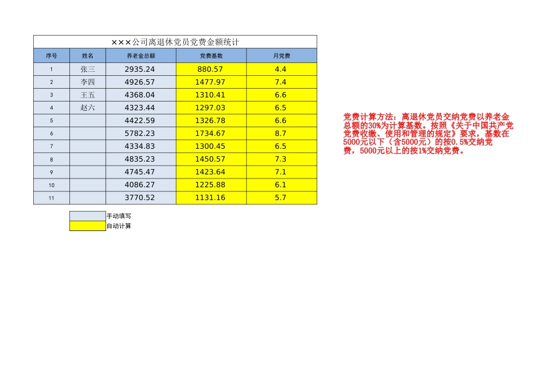554x392 pixels.
Task: Select the last row pension value 3770.52
Action: coord(140,197)
